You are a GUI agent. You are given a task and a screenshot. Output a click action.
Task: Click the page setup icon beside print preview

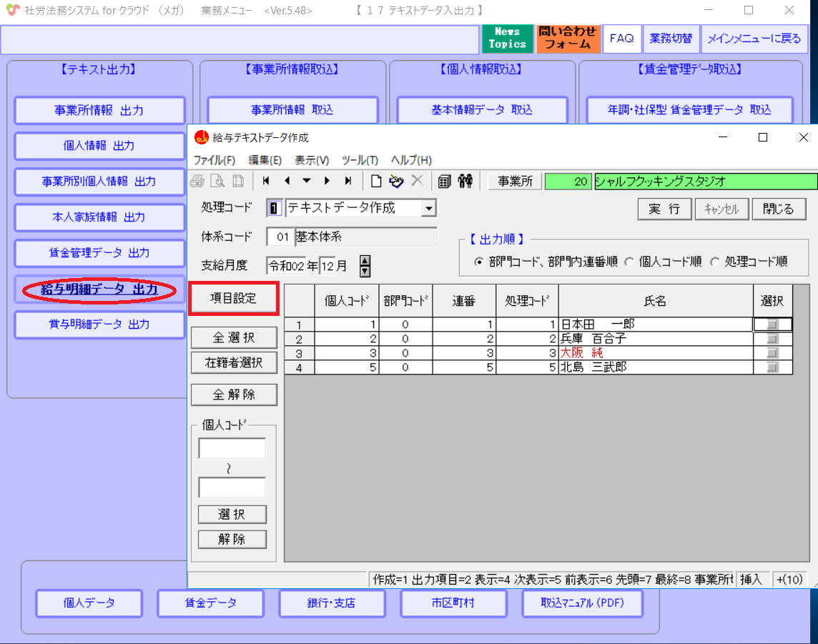pyautogui.click(x=238, y=181)
